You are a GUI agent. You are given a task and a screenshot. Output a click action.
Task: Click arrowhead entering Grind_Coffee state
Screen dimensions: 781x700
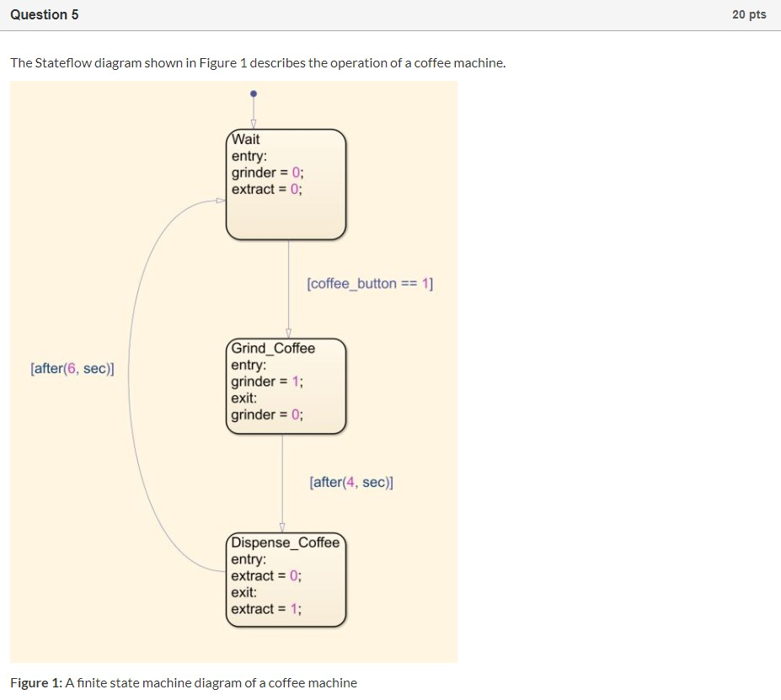click(x=288, y=334)
